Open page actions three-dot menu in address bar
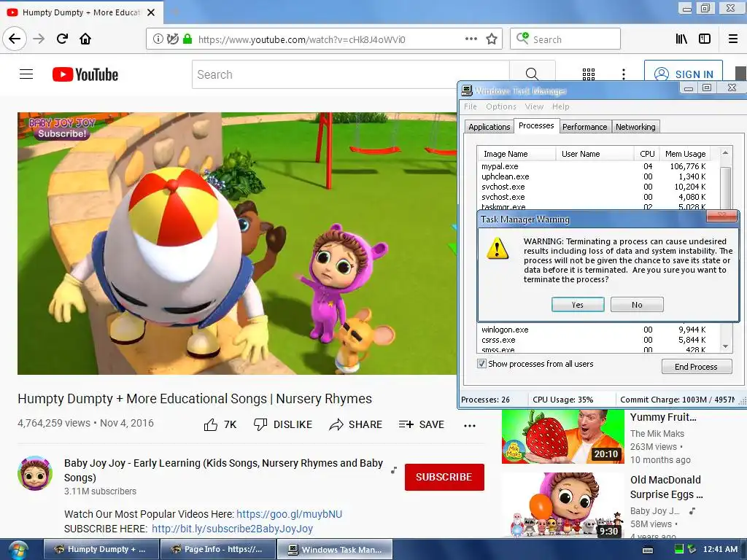This screenshot has height=560, width=747. point(471,39)
